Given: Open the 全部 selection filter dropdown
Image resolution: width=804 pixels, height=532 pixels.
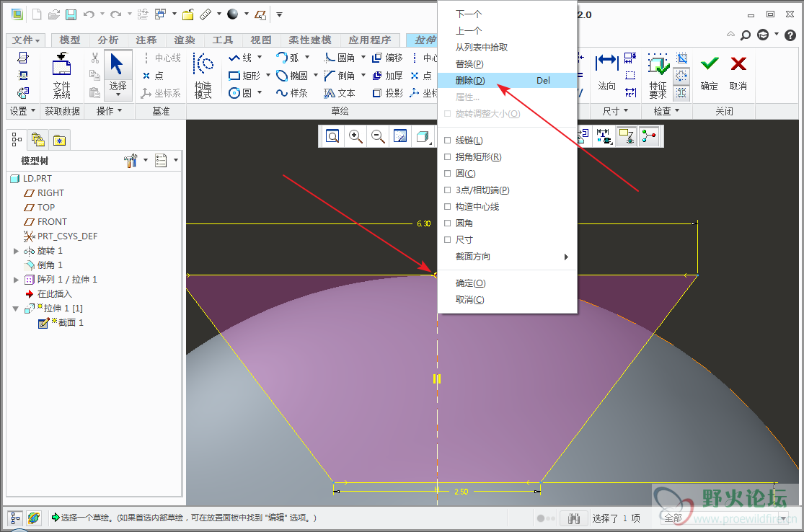Looking at the screenshot, I should 724,519.
